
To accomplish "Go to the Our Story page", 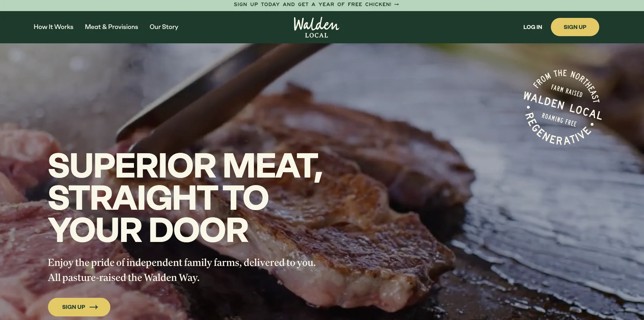I will [164, 27].
